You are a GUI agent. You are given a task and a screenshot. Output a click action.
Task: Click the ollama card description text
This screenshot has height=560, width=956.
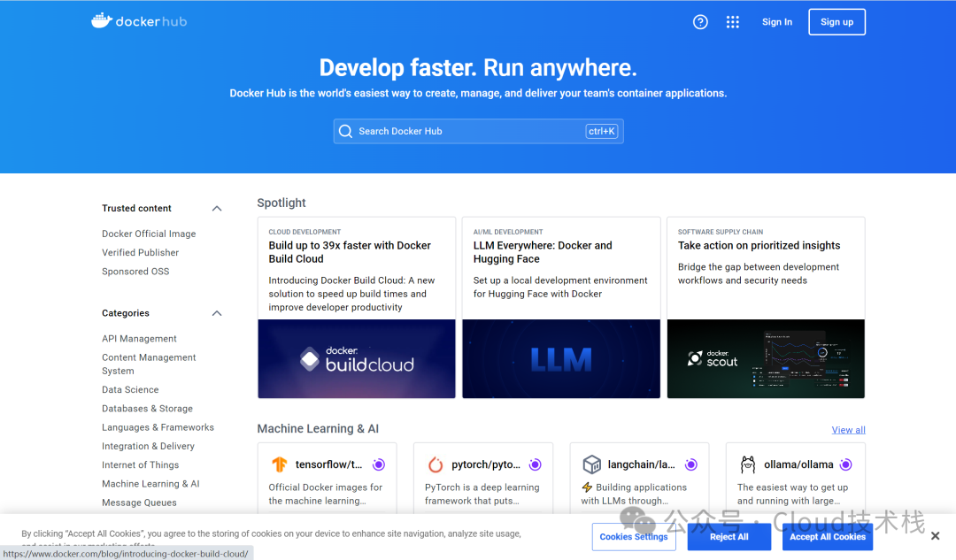[792, 495]
